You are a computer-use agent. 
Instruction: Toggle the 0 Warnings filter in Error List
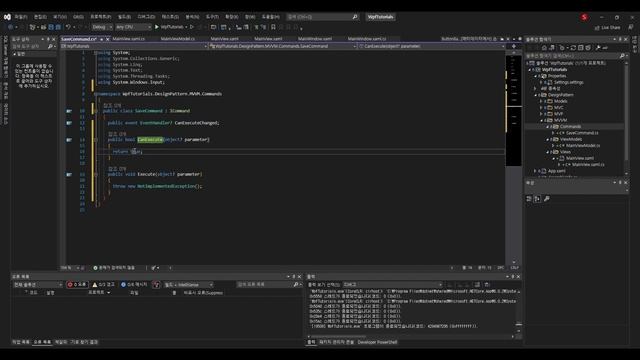103,284
